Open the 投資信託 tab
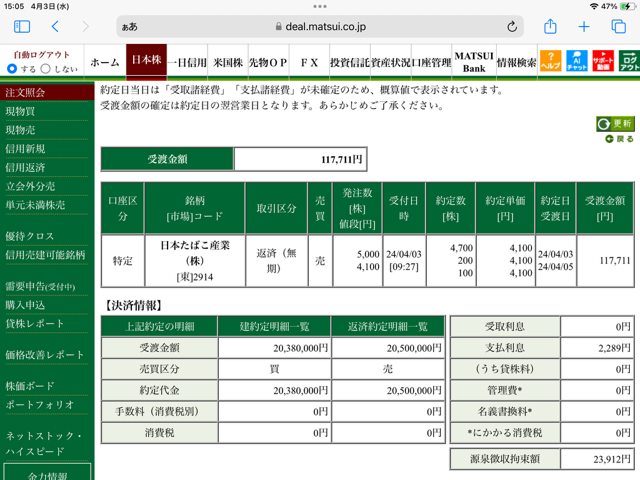The height and width of the screenshot is (480, 640). [x=350, y=62]
